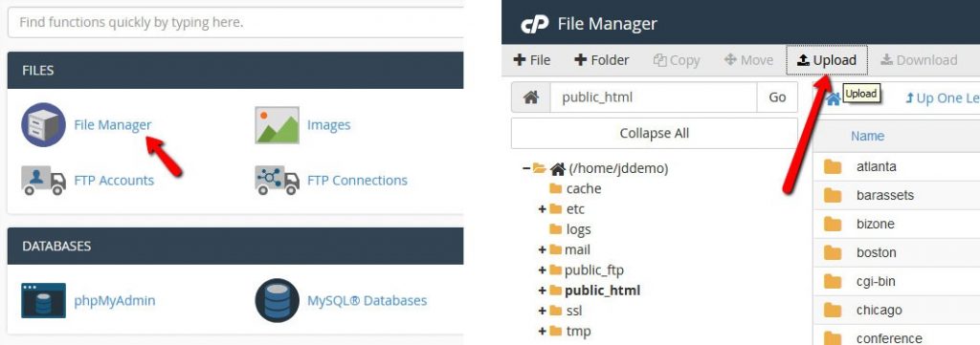The image size is (980, 345).
Task: Select the FTP Connections icon
Action: [277, 181]
